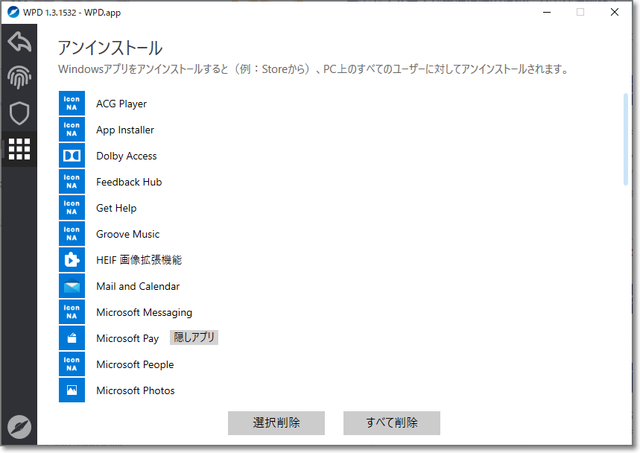Click the 選択削除 button
Viewport: 640px width, 453px height.
click(276, 422)
